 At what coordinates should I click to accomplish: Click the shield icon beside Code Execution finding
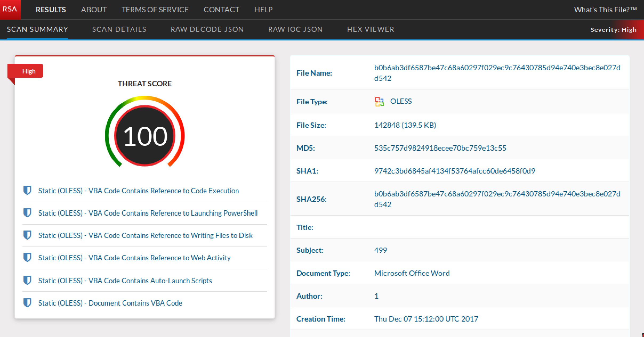click(x=27, y=191)
